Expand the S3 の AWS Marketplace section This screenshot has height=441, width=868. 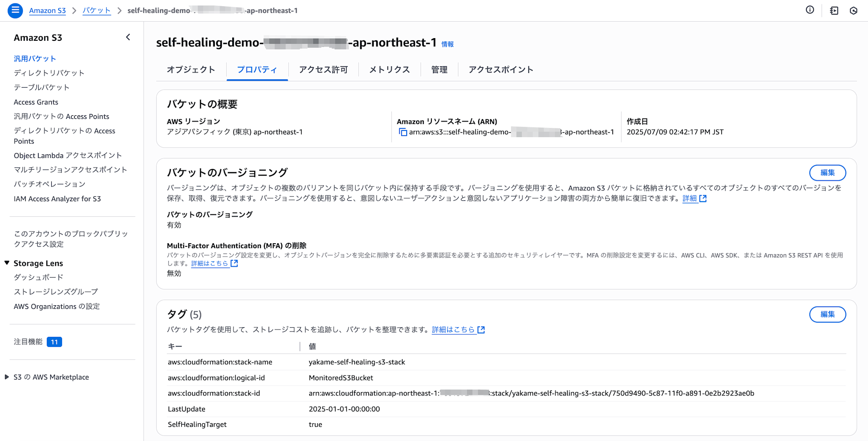(7, 377)
